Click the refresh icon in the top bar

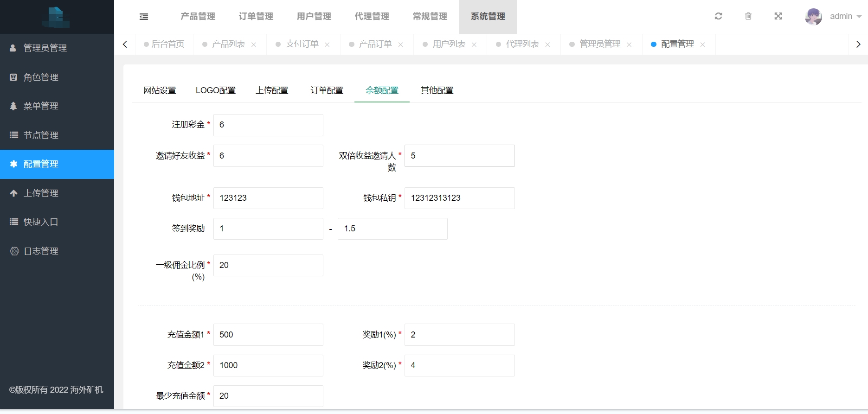(x=718, y=16)
